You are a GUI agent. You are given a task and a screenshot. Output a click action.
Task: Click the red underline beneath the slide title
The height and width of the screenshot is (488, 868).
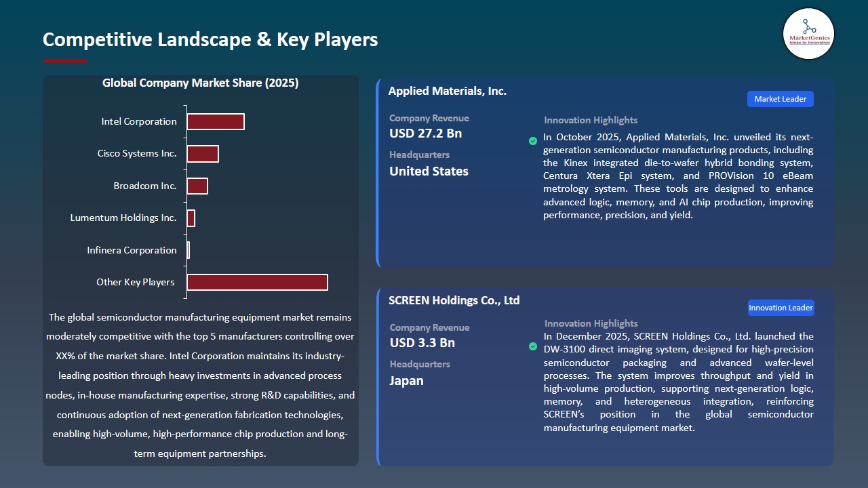pos(64,59)
